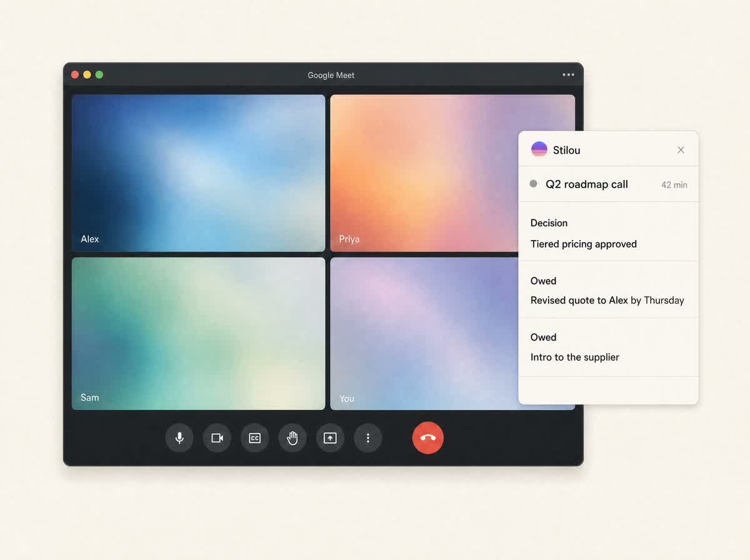Hang up with the red end call button

pos(428,437)
